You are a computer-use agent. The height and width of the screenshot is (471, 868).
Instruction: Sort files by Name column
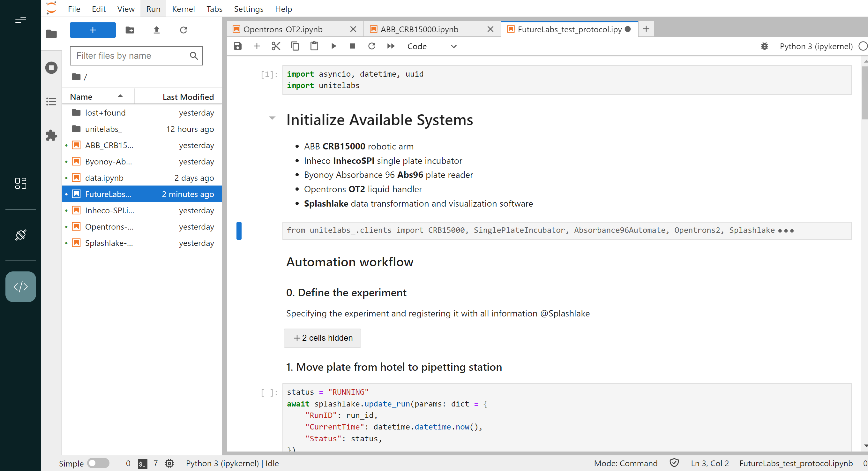98,97
